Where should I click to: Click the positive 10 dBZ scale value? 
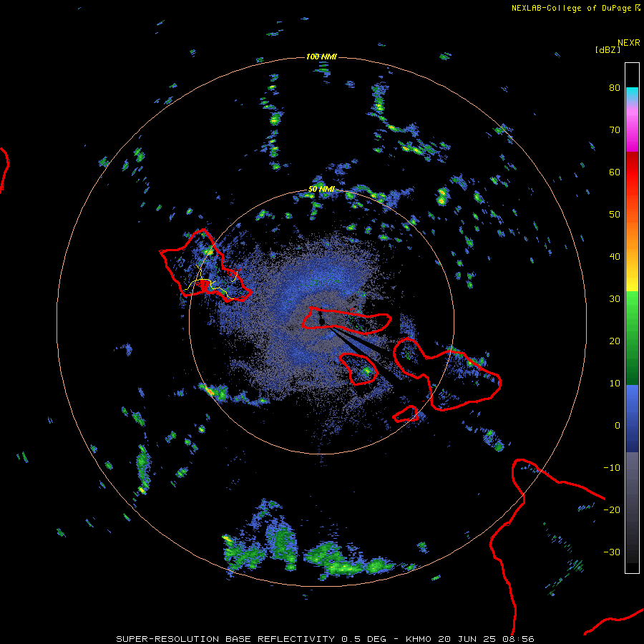point(615,384)
